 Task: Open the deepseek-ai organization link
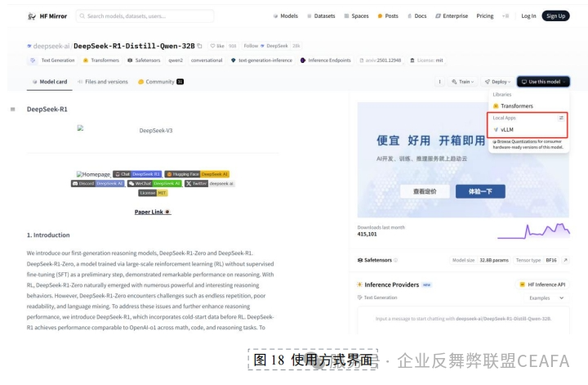tap(51, 46)
